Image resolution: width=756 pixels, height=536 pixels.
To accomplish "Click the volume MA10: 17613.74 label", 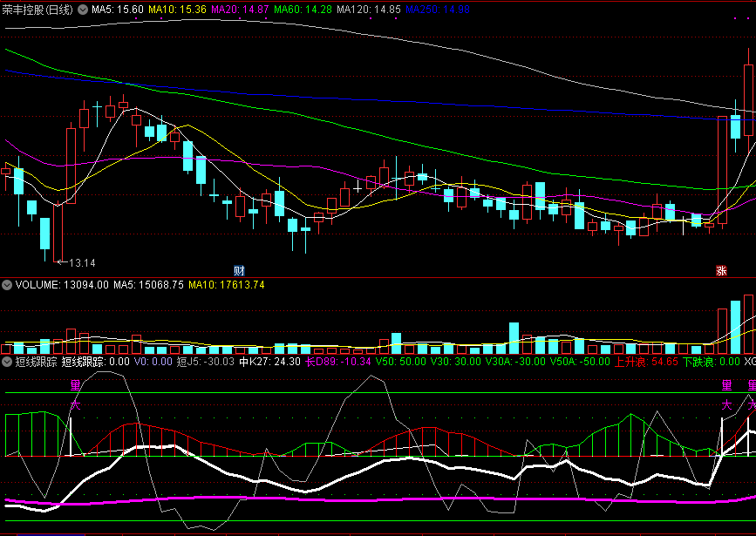I will (x=226, y=285).
